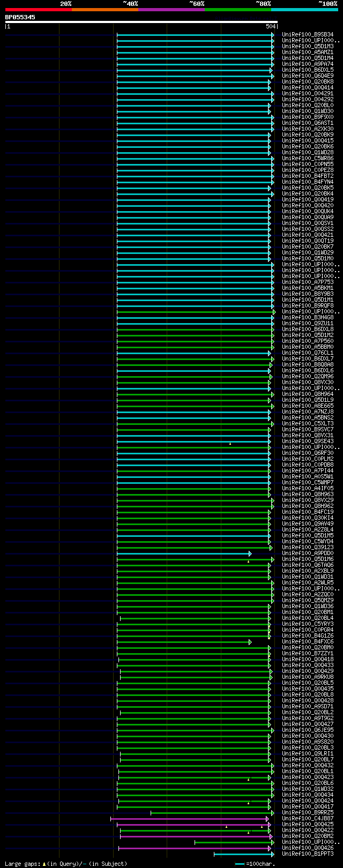Select label UniRef100_Q2QM96
The image size is (343, 868).
click(308, 377)
